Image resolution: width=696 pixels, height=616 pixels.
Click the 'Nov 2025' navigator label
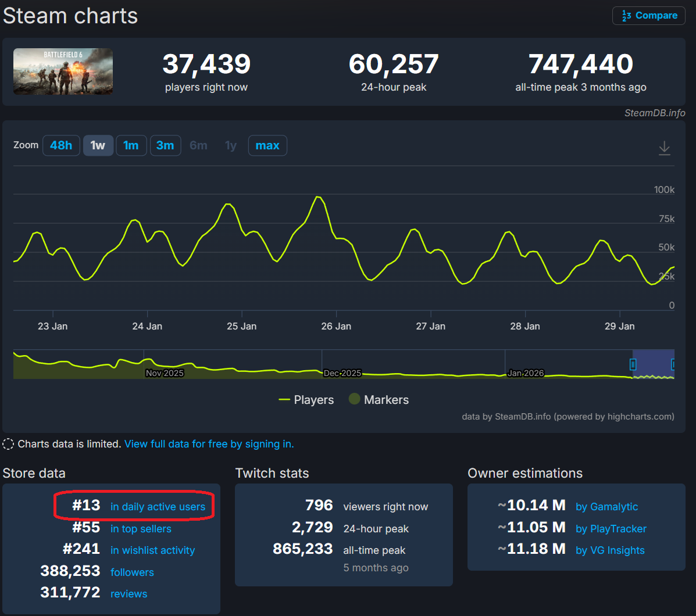165,374
